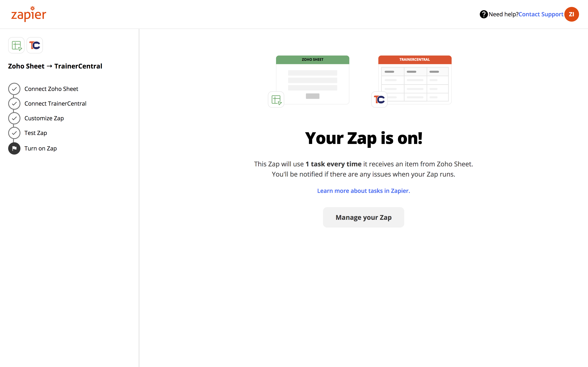Click the Turn on Zap flag icon
The image size is (588, 367).
tap(14, 148)
